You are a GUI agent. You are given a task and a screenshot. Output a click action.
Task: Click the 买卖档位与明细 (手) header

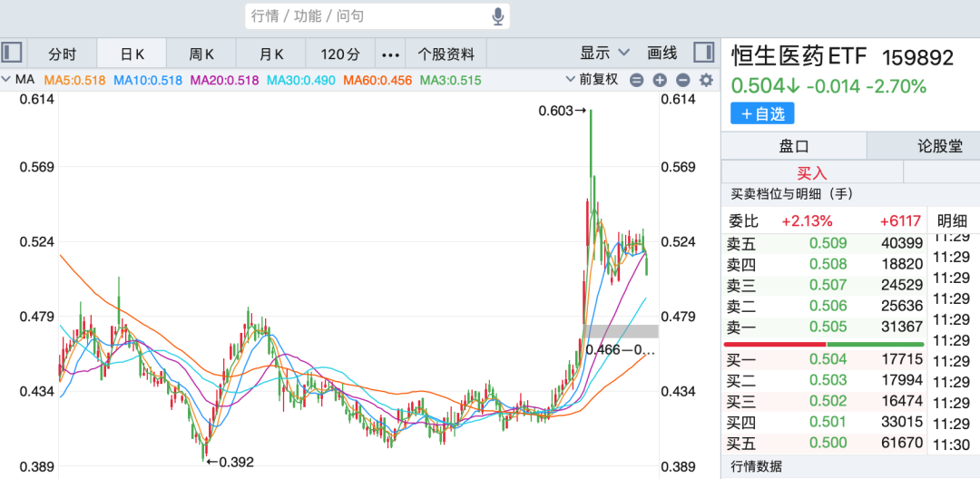pyautogui.click(x=792, y=194)
